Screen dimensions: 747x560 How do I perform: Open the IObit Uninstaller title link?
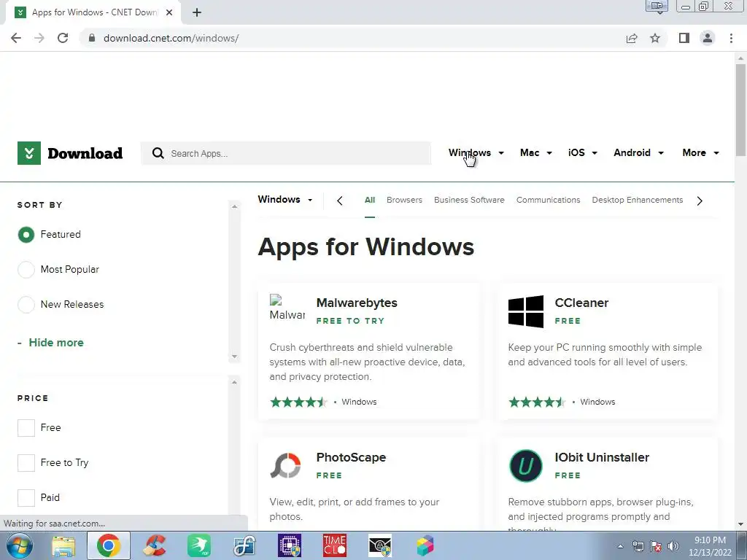click(602, 457)
